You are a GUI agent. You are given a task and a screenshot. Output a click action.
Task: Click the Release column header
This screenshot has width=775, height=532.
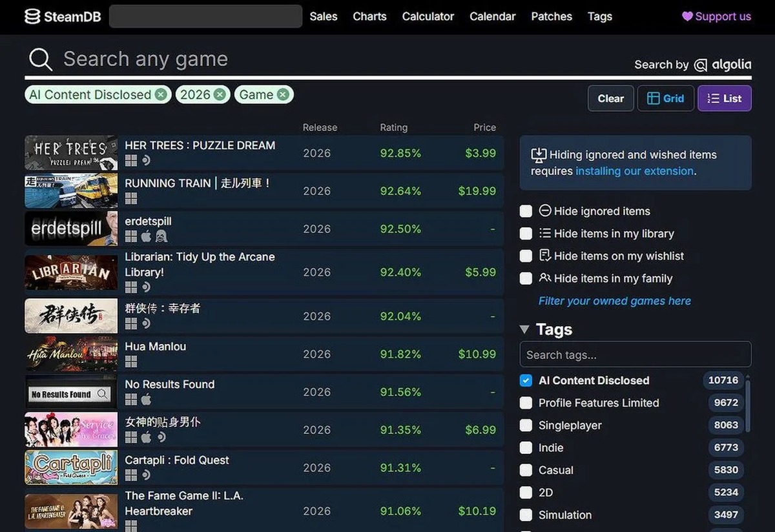[x=320, y=128]
